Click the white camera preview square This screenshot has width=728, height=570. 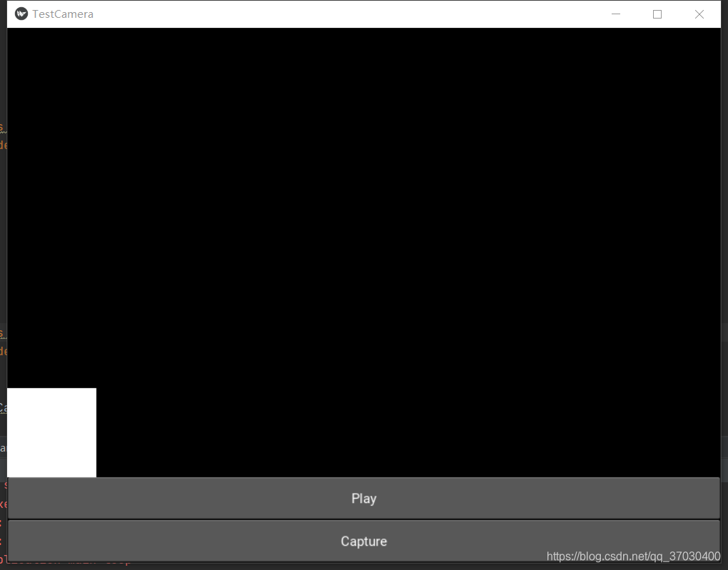click(x=51, y=432)
